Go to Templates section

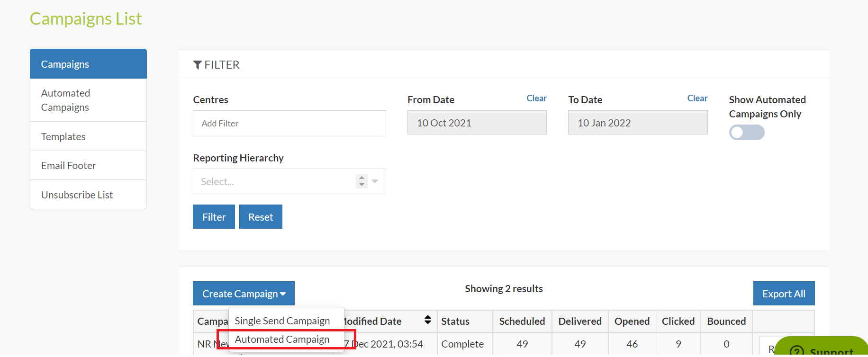click(x=88, y=136)
